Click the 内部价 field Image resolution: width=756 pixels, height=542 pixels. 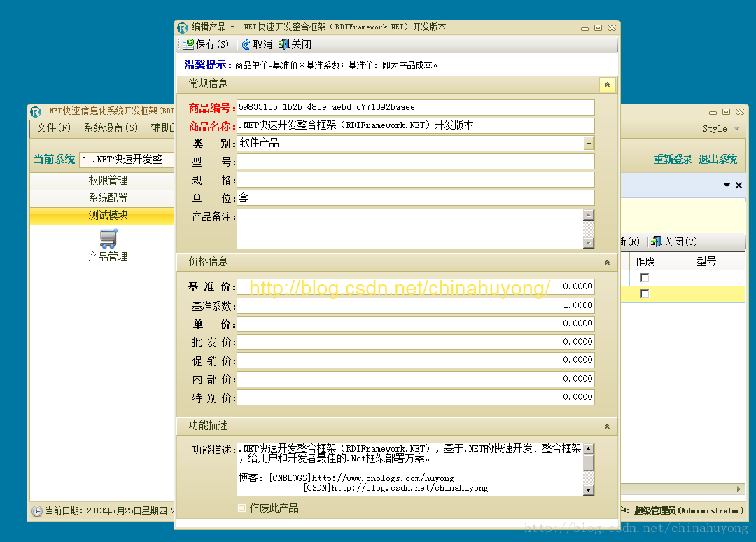(x=416, y=379)
